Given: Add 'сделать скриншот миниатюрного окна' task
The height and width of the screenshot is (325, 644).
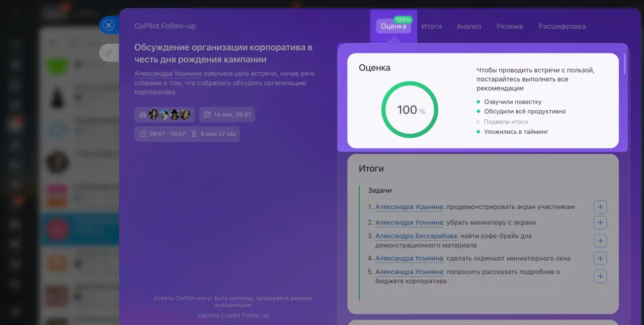Looking at the screenshot, I should (x=600, y=259).
